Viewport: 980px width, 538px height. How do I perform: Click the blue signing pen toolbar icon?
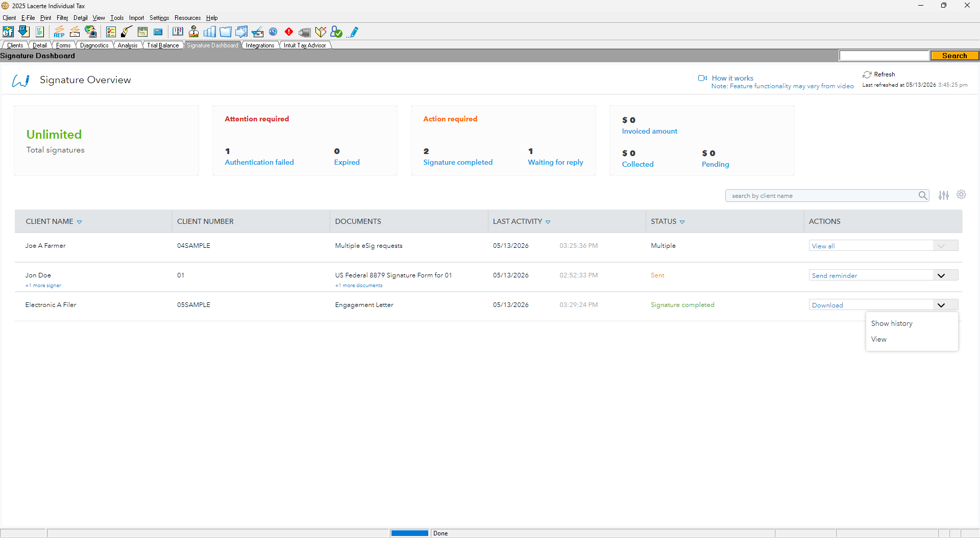tap(353, 32)
